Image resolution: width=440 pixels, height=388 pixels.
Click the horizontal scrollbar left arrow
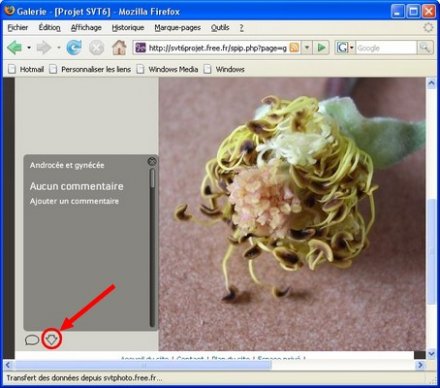[8, 365]
